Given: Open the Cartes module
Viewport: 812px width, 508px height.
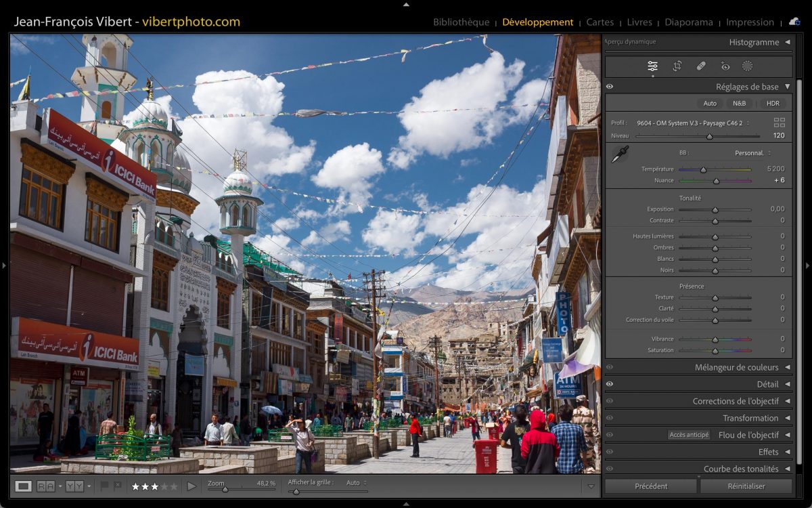Looking at the screenshot, I should click(600, 22).
